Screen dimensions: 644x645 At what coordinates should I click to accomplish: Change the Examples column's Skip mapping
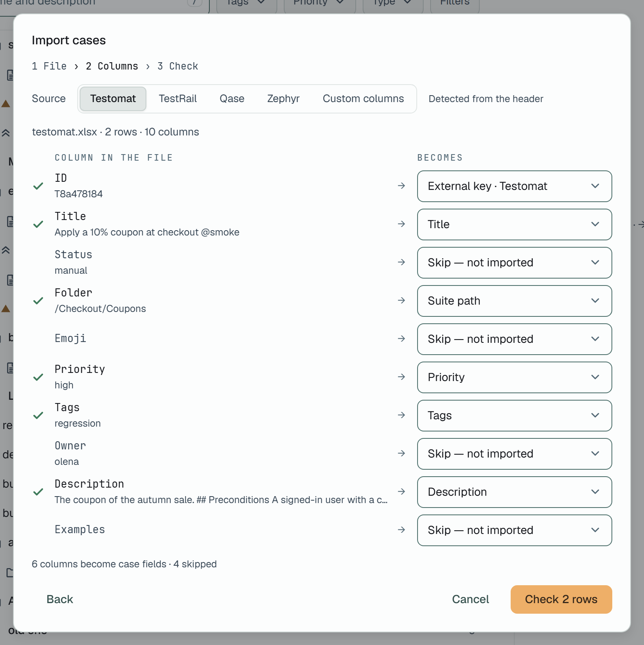pyautogui.click(x=514, y=530)
